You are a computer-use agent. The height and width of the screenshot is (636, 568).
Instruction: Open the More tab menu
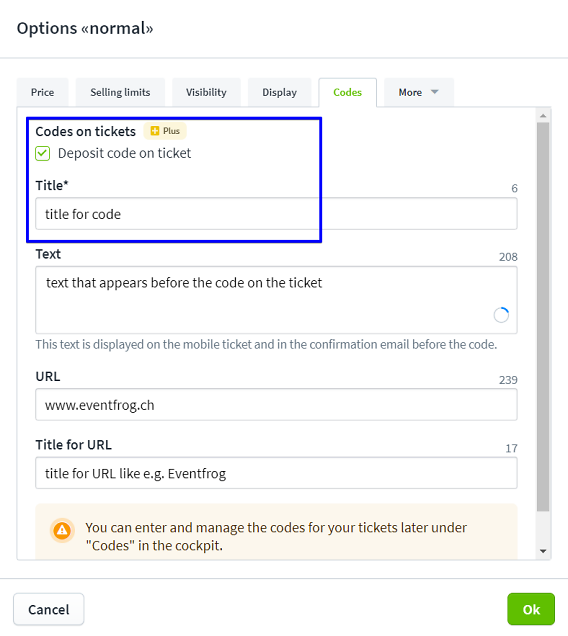pos(419,92)
